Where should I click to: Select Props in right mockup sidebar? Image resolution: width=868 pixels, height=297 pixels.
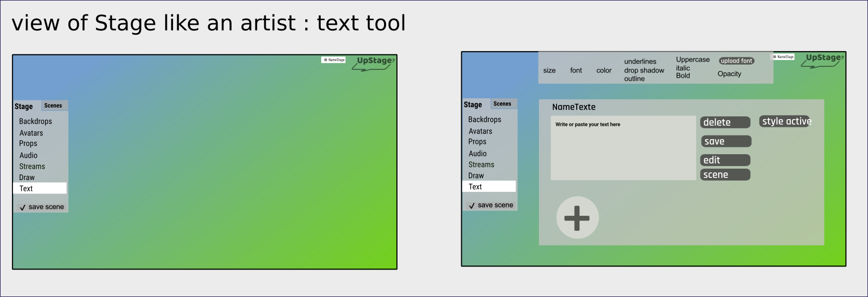click(477, 142)
